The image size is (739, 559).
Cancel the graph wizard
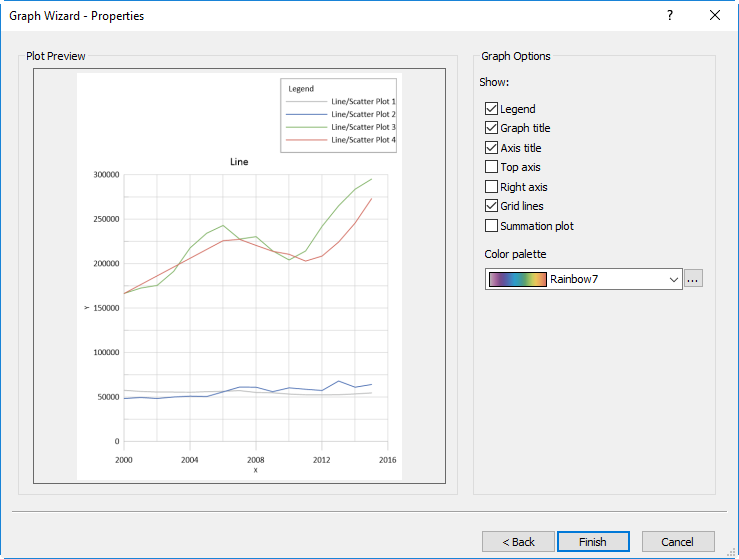(678, 542)
